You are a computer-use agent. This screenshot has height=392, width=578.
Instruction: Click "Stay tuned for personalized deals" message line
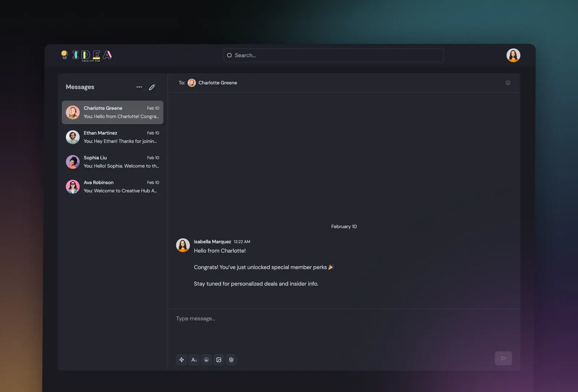256,284
